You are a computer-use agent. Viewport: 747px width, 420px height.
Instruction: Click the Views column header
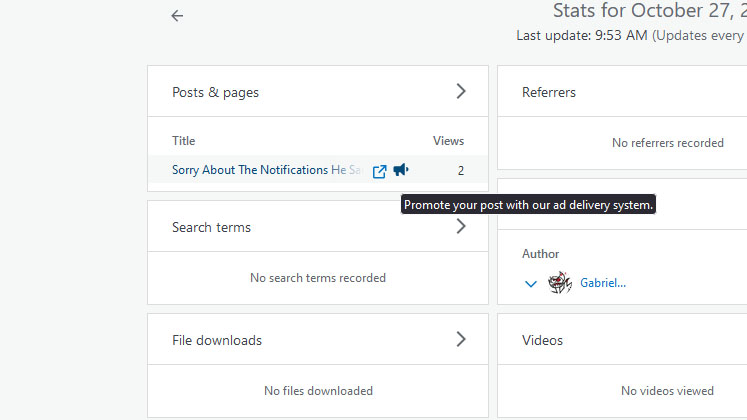(448, 141)
